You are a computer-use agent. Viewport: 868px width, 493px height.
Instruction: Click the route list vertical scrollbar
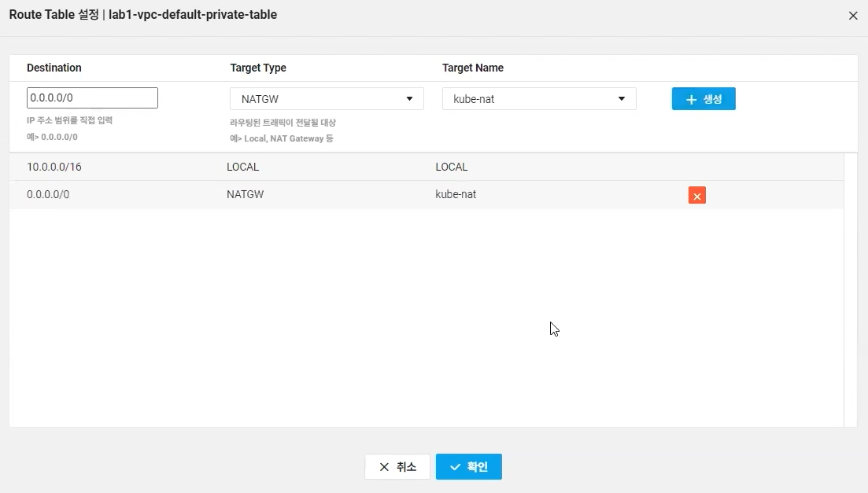(850, 289)
